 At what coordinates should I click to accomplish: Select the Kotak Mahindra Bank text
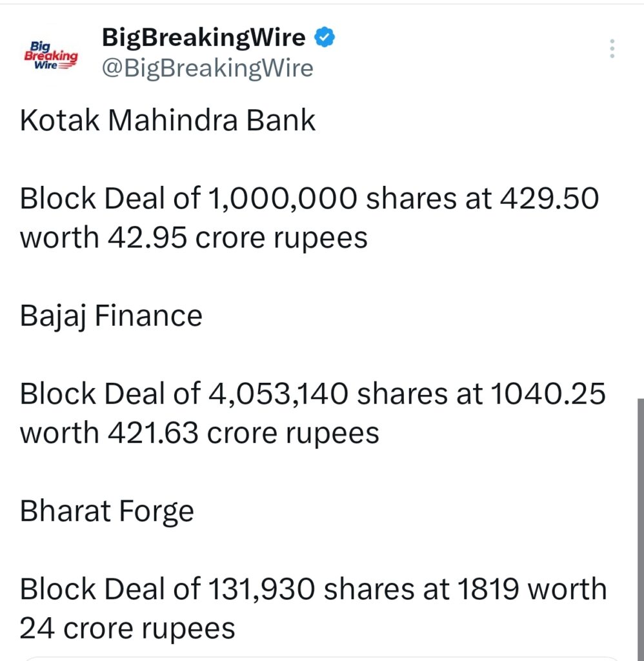coord(167,120)
